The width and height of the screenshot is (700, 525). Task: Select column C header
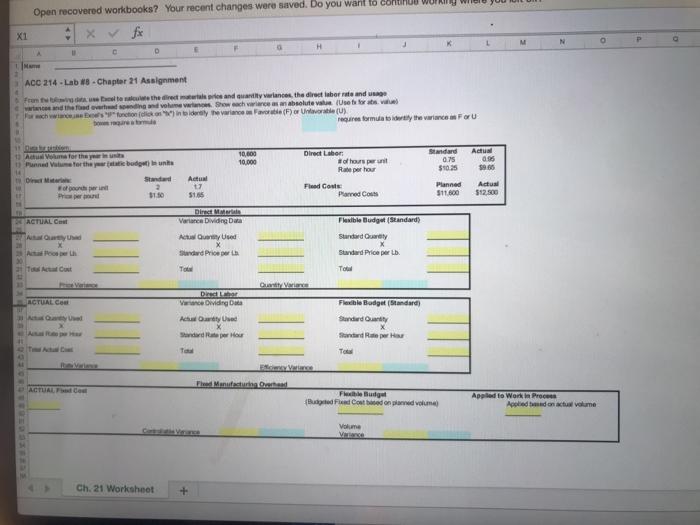click(115, 52)
